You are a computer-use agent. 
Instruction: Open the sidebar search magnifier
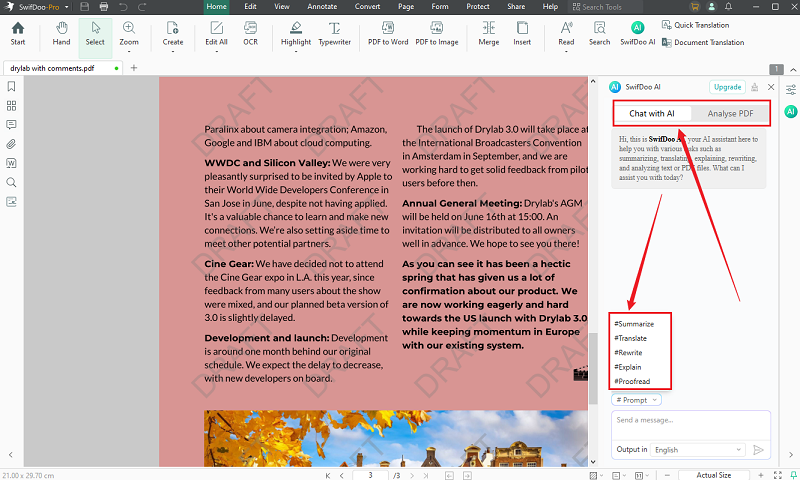coord(11,182)
